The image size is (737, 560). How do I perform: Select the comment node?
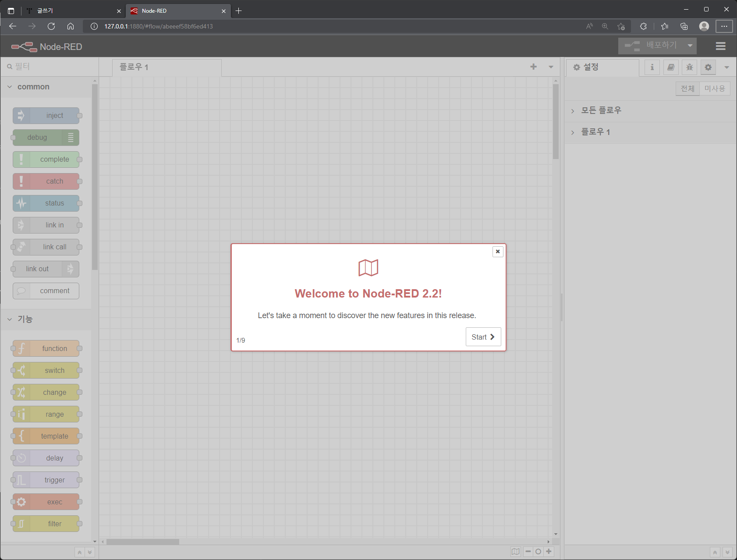pos(46,291)
